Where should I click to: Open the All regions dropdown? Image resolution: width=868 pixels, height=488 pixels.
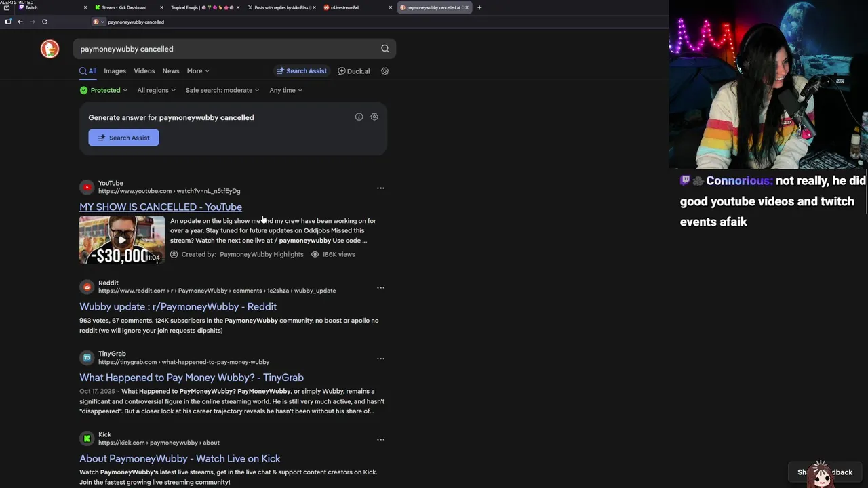156,90
